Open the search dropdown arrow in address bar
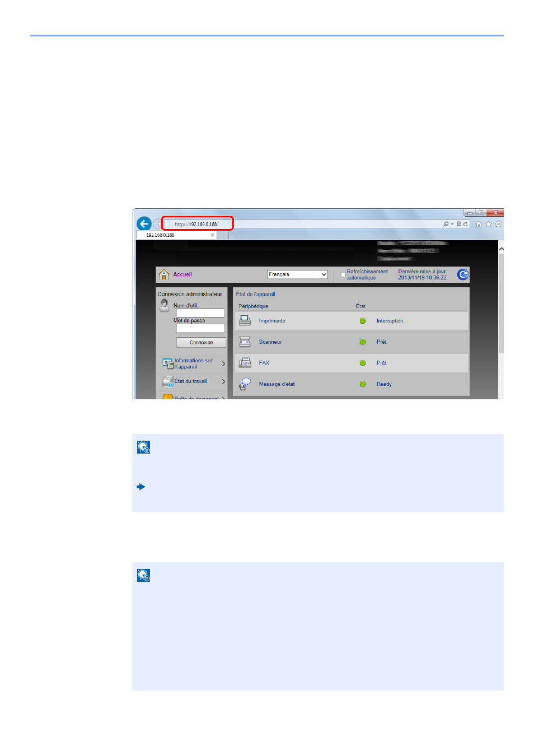The height and width of the screenshot is (756, 534). pyautogui.click(x=452, y=224)
